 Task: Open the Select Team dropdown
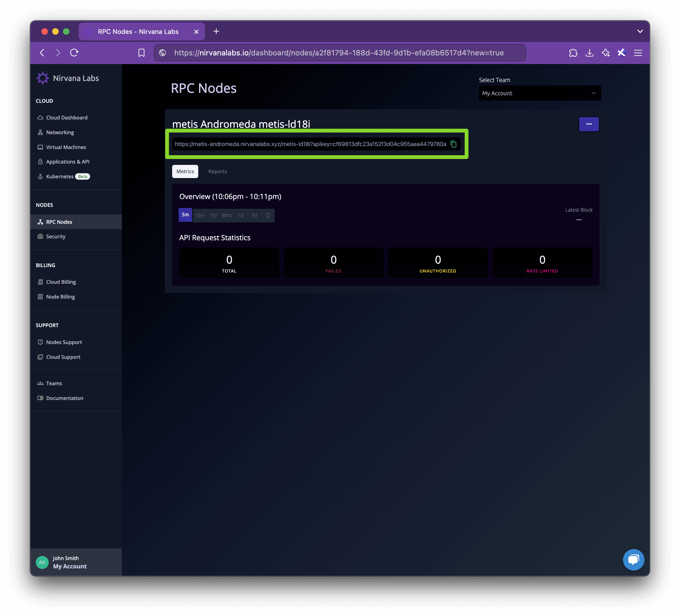(x=539, y=93)
